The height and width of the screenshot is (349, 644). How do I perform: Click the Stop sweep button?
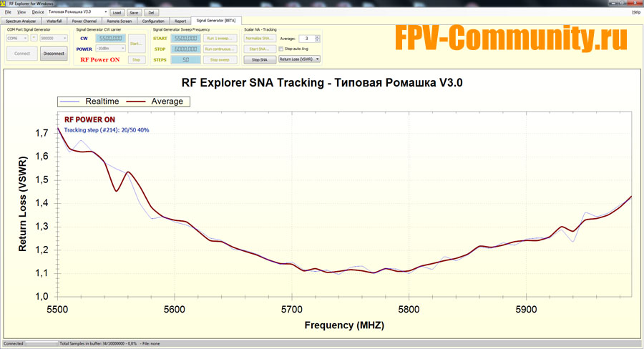pos(220,59)
